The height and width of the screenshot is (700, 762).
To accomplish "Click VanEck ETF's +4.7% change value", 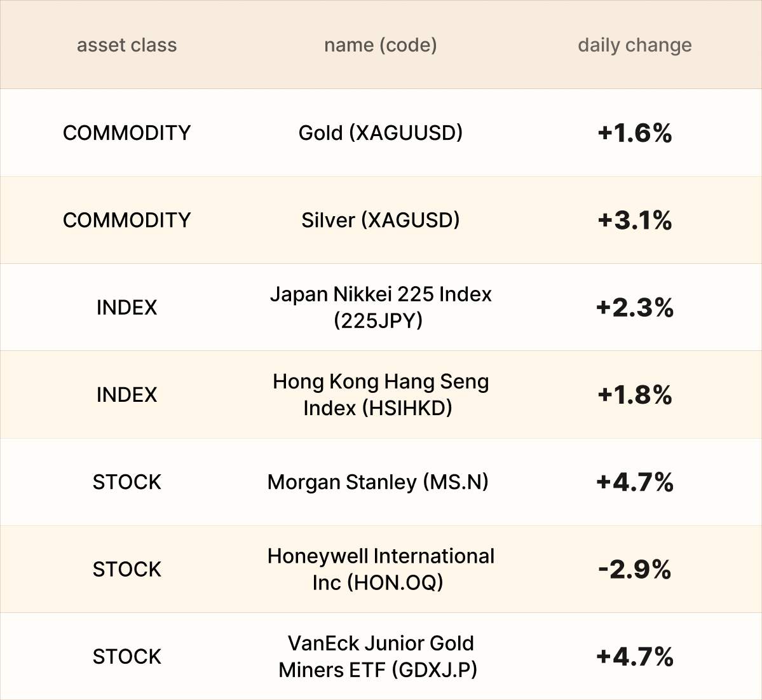I will click(x=634, y=656).
